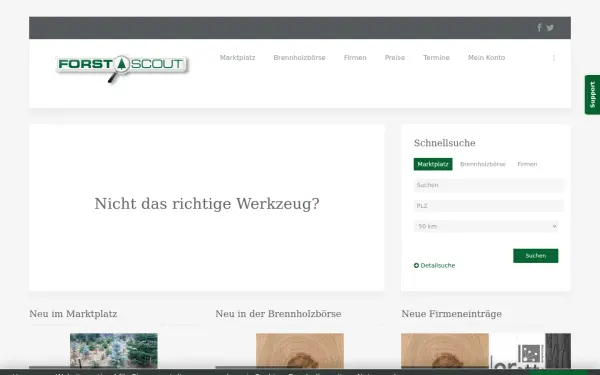The image size is (600, 375).
Task: Open the Preise navigation menu
Action: [x=395, y=57]
